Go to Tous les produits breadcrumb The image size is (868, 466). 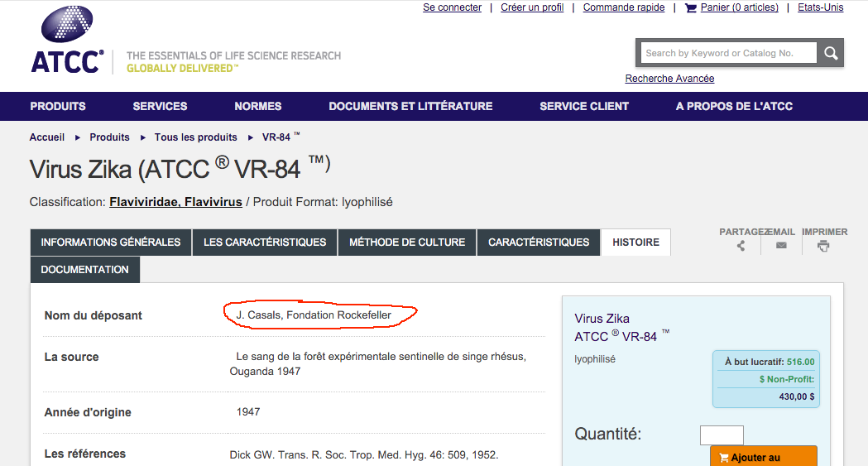[x=195, y=137]
